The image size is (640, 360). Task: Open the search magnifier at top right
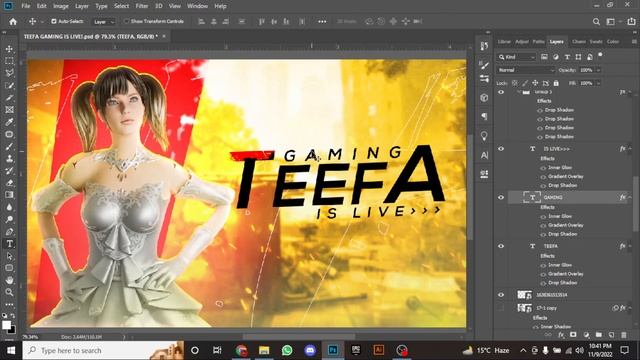click(596, 22)
